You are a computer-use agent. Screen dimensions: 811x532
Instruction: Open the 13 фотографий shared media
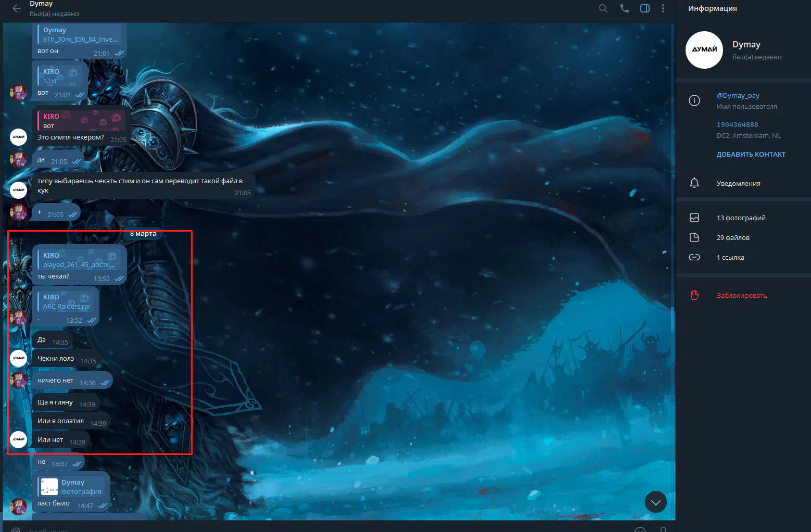(741, 218)
